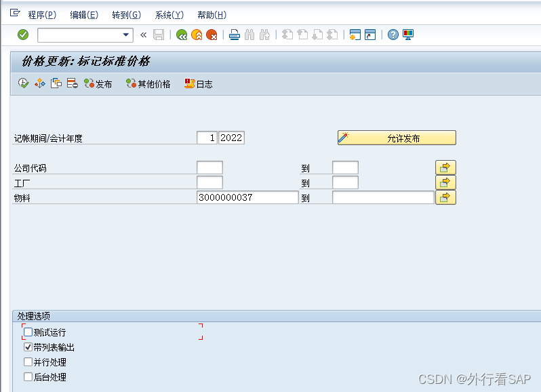Image resolution: width=541 pixels, height=392 pixels.
Task: Click the window menu icon left of 程序
Action: click(15, 13)
